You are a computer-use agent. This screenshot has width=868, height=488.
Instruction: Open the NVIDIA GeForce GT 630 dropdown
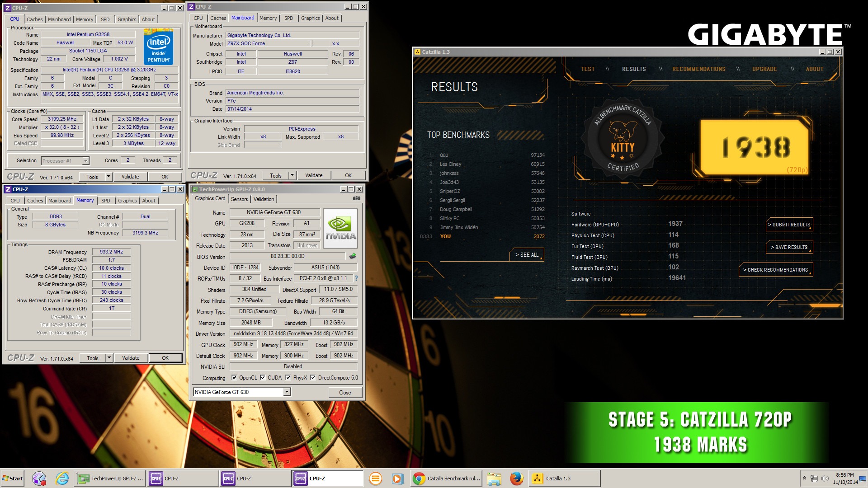287,392
